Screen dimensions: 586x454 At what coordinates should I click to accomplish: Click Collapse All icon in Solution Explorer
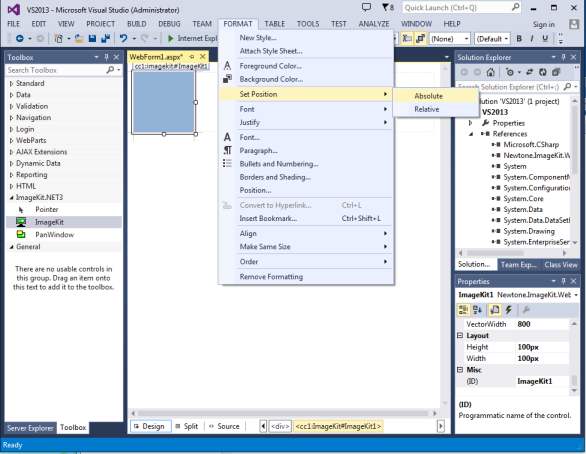[x=556, y=72]
